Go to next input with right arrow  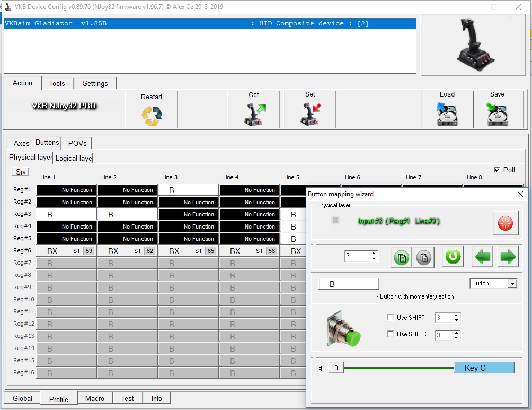[508, 257]
